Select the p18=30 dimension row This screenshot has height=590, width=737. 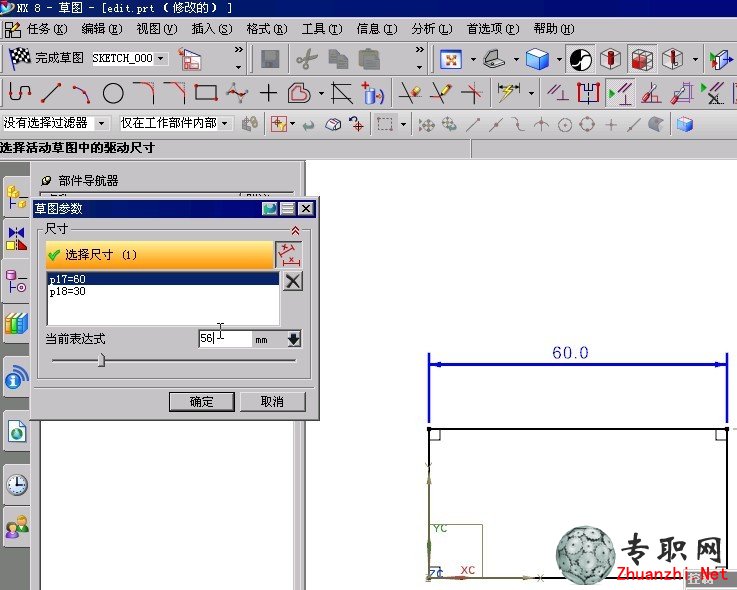click(163, 291)
